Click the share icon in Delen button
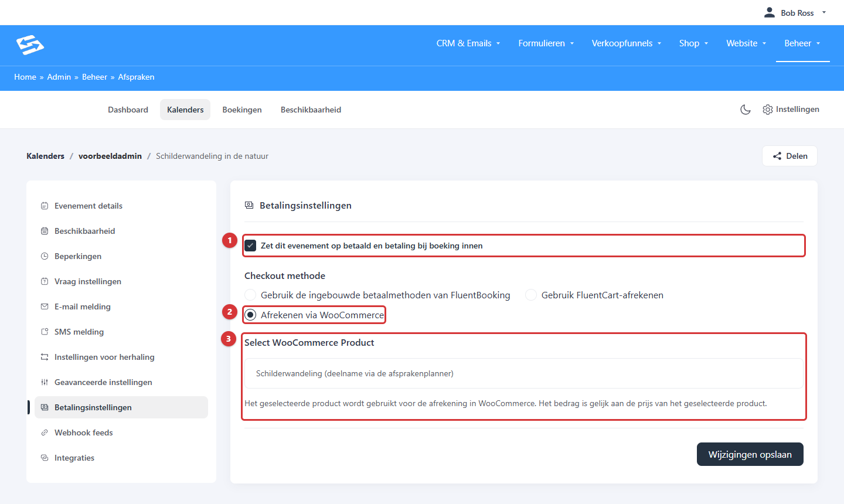844x504 pixels. coord(777,156)
